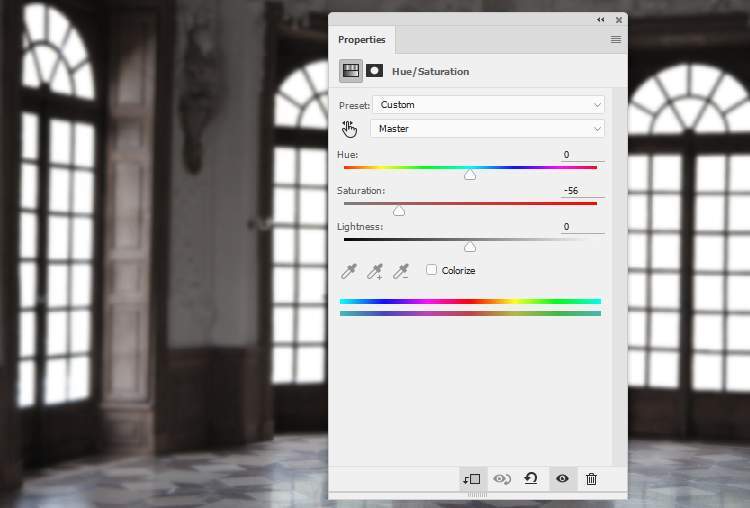Image resolution: width=750 pixels, height=508 pixels.
Task: Delete this adjustment layer
Action: click(591, 479)
